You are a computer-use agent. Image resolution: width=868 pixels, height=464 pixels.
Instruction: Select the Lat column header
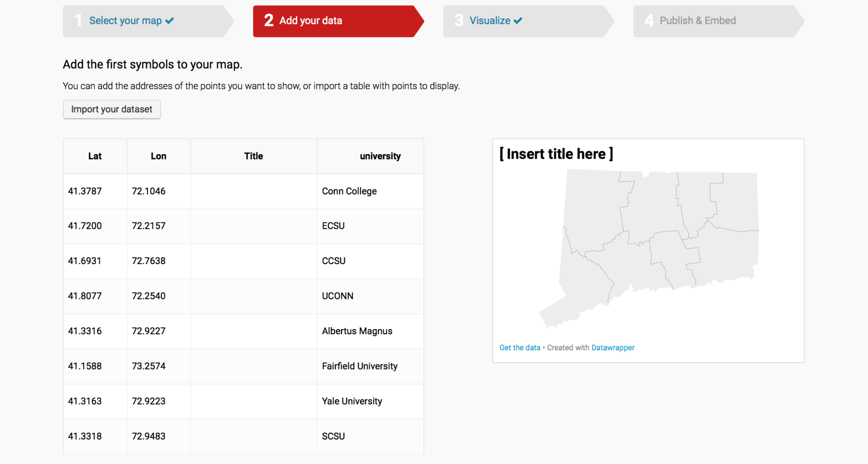(x=95, y=156)
